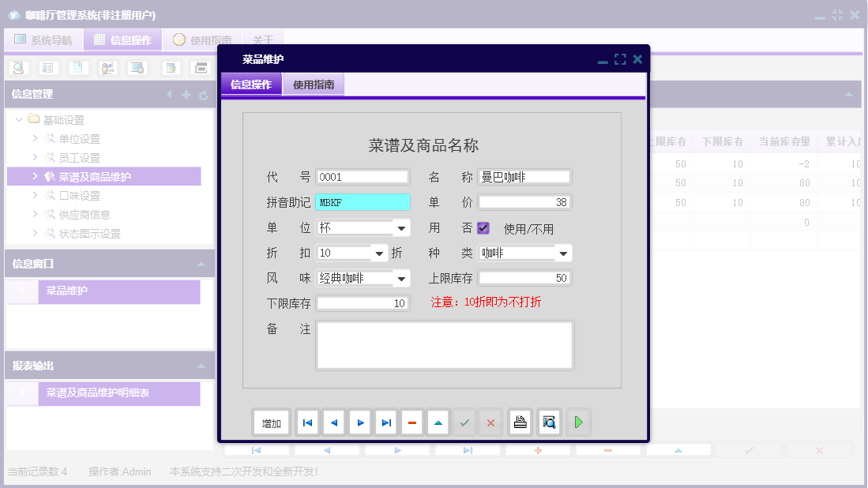The height and width of the screenshot is (488, 868).
Task: Go to the last record with the navigation icon
Action: coord(385,422)
